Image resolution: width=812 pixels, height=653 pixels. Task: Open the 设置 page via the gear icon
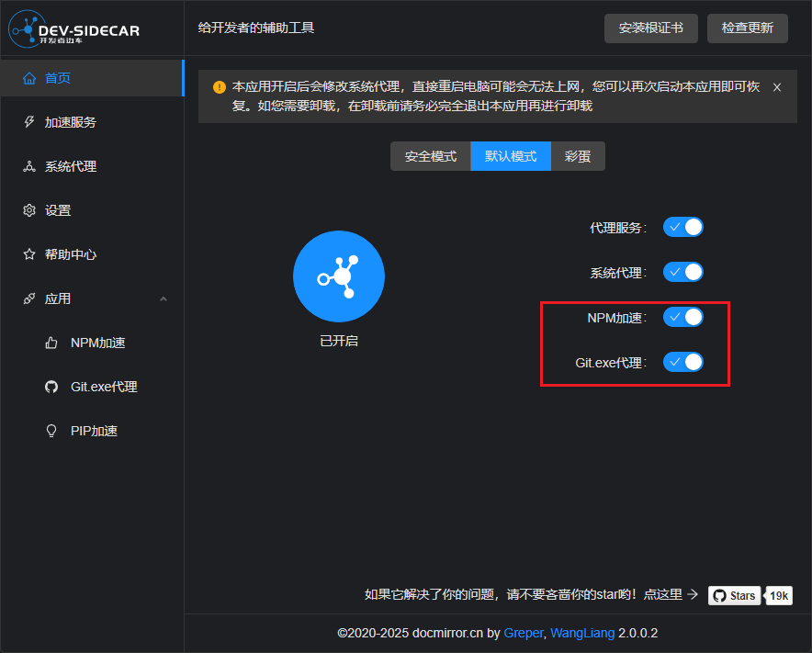pyautogui.click(x=28, y=209)
